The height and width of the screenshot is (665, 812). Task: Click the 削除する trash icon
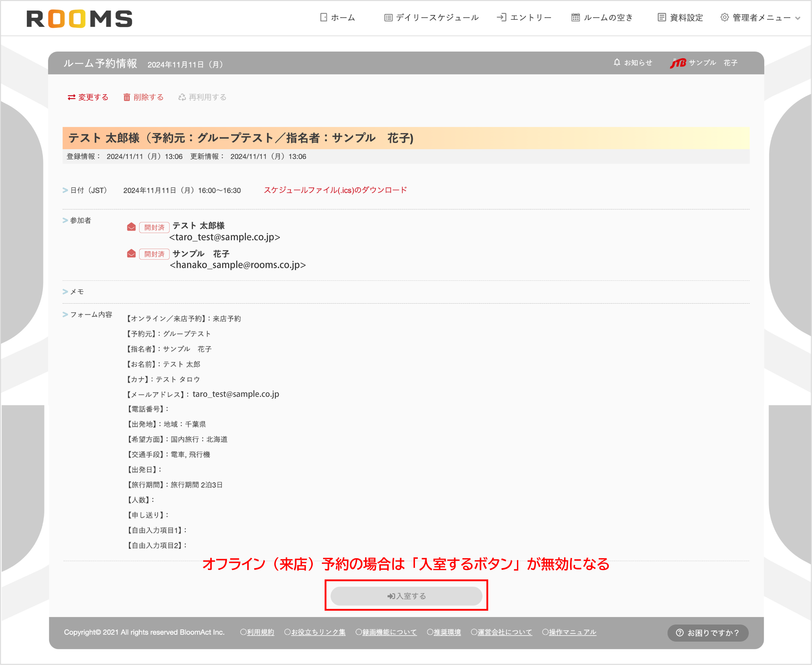click(127, 97)
